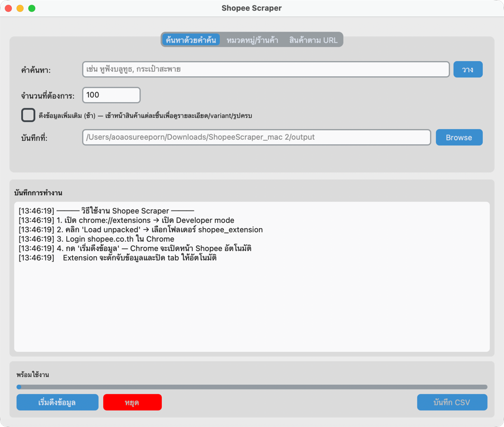
Task: Click the Shopee Scraper window title
Action: (x=251, y=8)
